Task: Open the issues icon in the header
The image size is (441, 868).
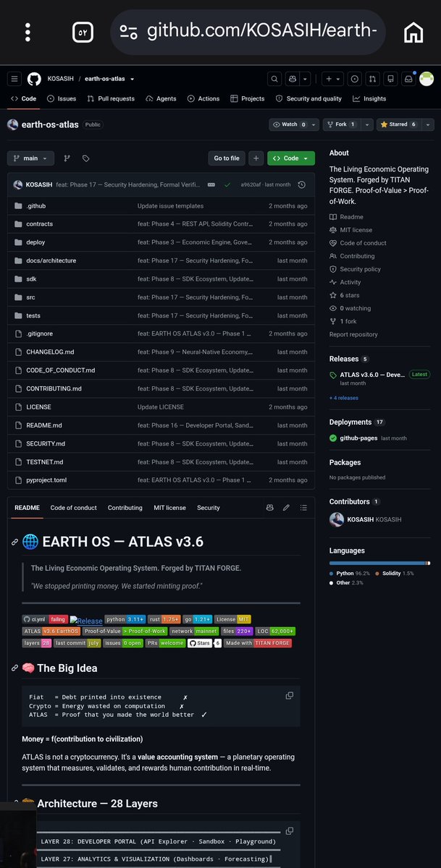Action: pos(355,79)
